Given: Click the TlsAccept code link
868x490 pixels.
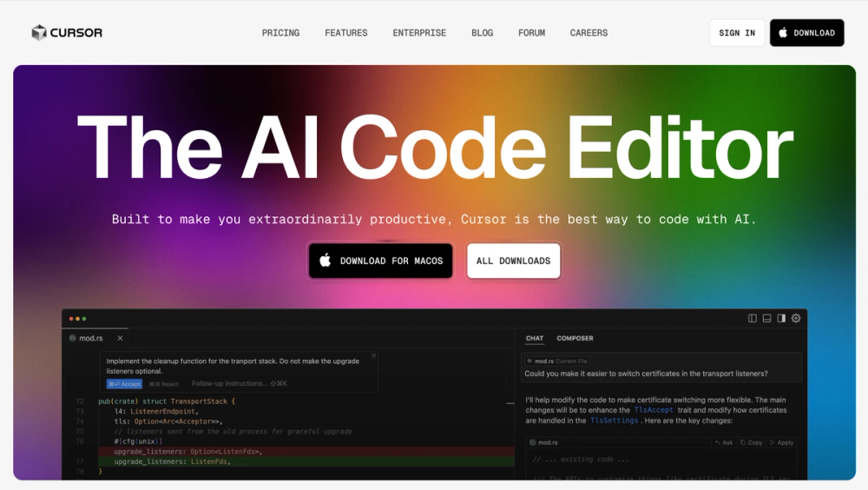Looking at the screenshot, I should [x=654, y=410].
